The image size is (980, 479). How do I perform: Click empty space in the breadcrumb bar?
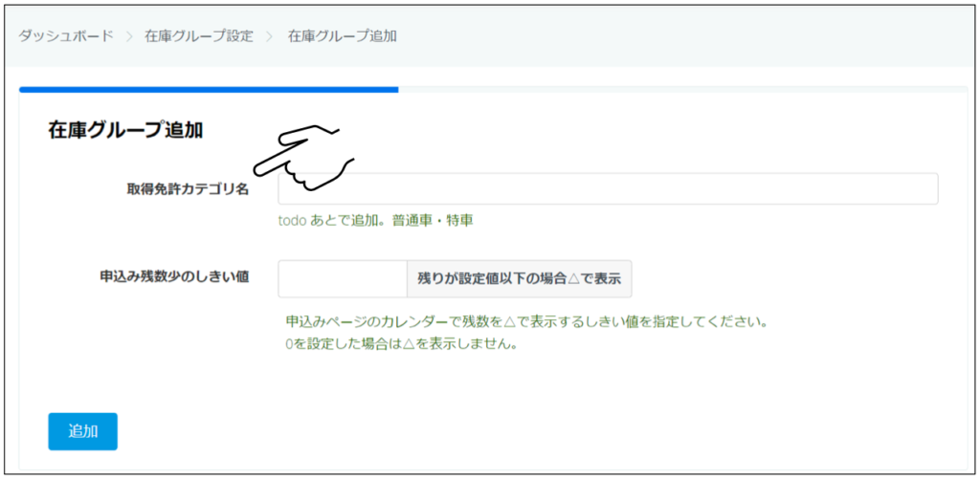click(670, 36)
